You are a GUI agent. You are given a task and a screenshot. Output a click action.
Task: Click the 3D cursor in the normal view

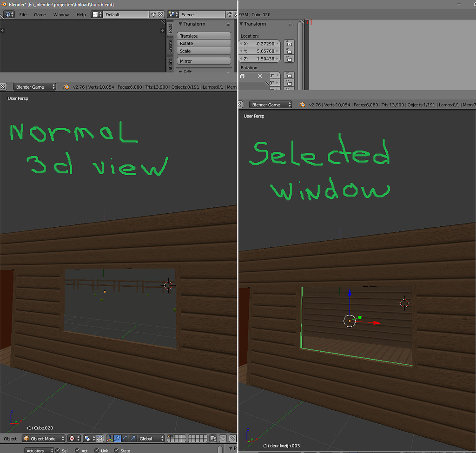pos(168,285)
